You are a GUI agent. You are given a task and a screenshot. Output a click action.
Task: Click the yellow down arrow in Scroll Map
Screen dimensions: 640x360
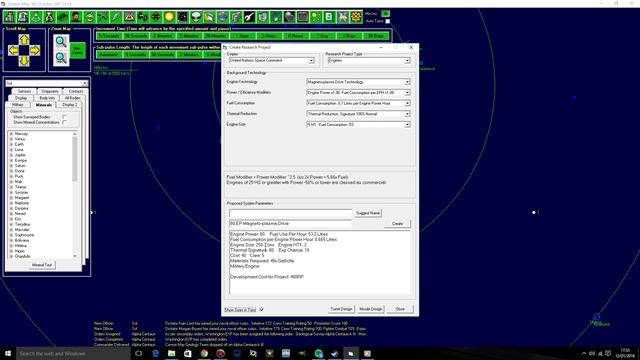tap(24, 61)
